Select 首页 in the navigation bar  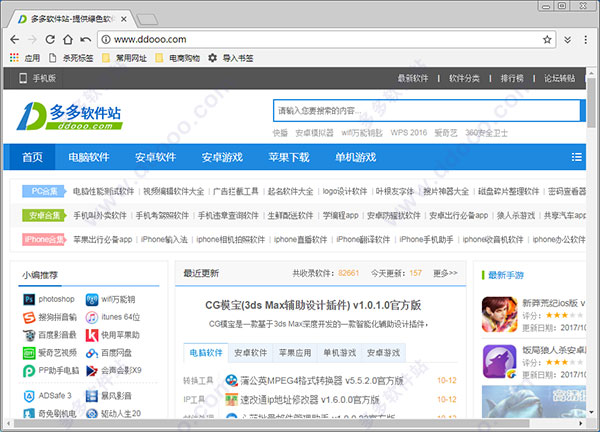point(32,157)
